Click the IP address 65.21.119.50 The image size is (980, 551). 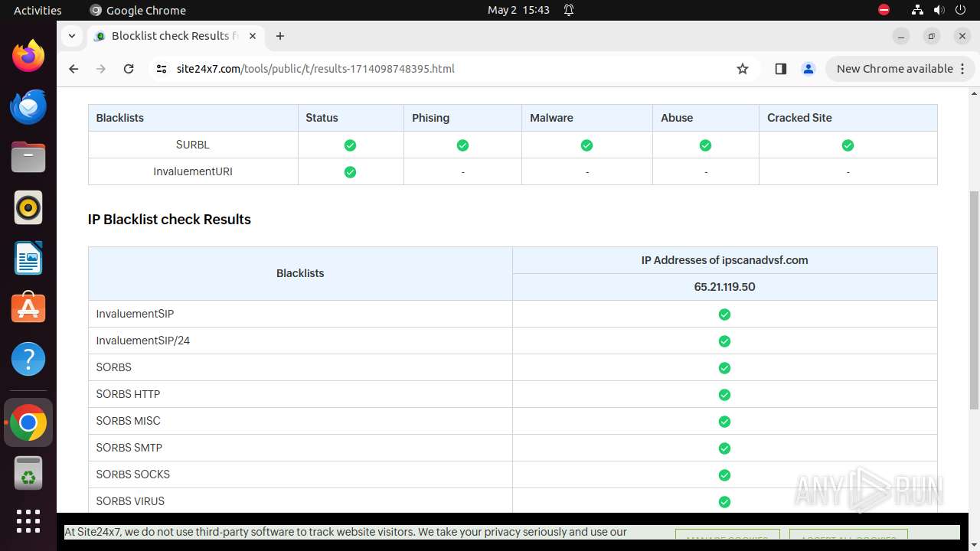724,287
